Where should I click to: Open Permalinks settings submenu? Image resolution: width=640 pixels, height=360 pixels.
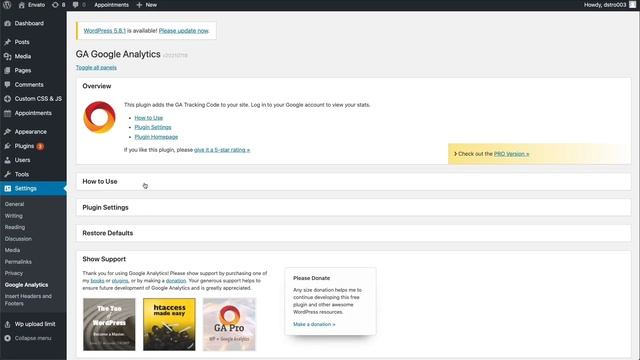(18, 262)
